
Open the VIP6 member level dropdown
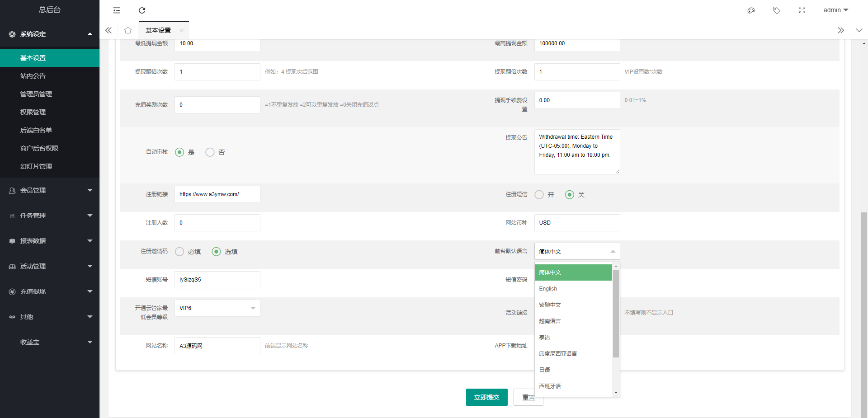click(x=217, y=308)
